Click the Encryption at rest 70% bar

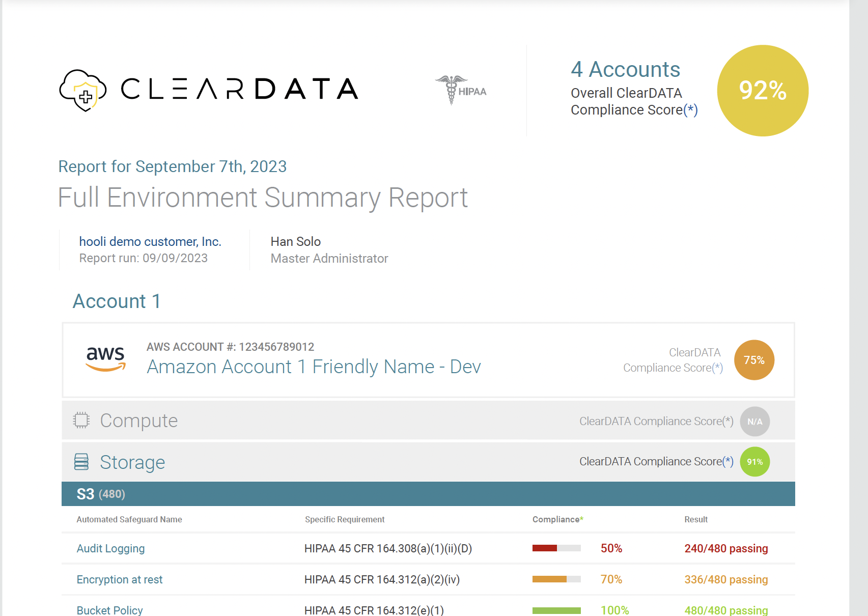tap(556, 579)
